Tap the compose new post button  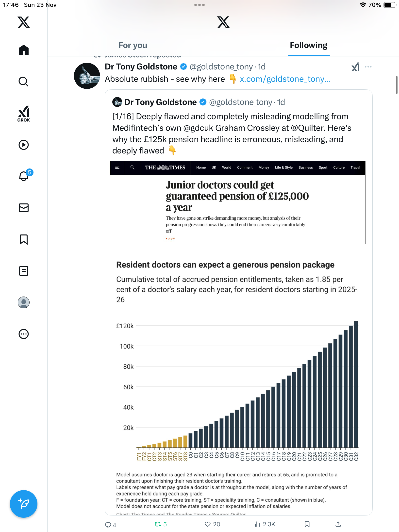[24, 504]
